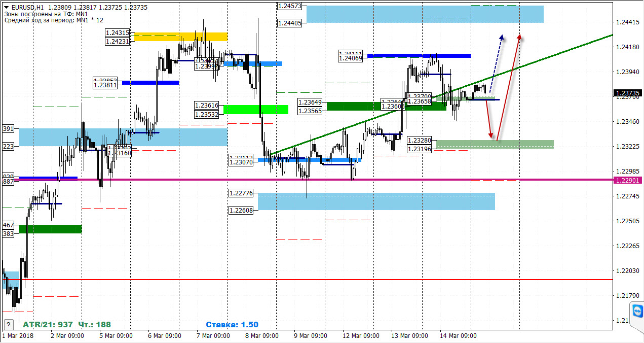Click the '14 Mar 09:00' time axis label
Screen dimensions: 644x343
[x=458, y=336]
